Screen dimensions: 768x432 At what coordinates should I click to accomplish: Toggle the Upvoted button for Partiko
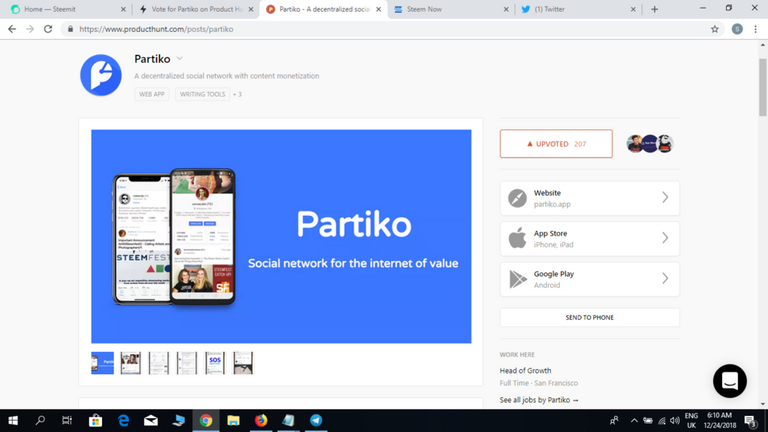tap(556, 144)
